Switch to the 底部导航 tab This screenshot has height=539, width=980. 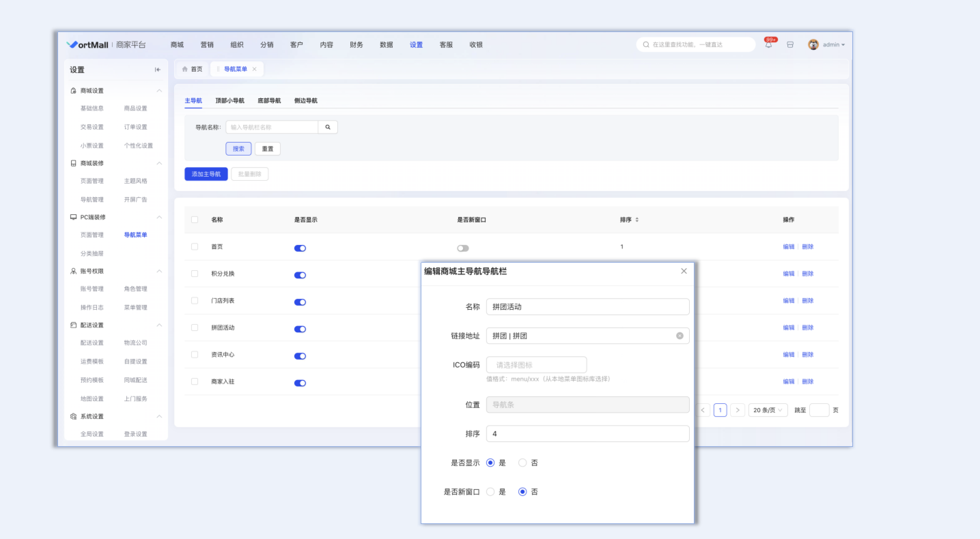pyautogui.click(x=269, y=101)
